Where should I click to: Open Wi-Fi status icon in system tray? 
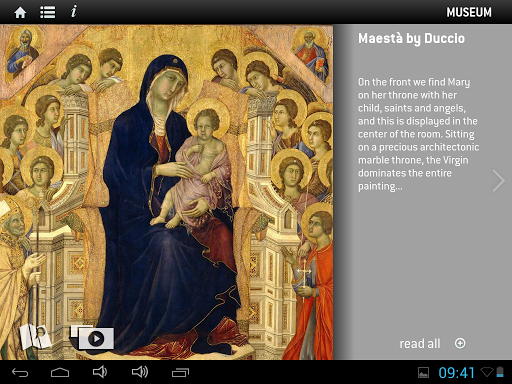point(487,372)
